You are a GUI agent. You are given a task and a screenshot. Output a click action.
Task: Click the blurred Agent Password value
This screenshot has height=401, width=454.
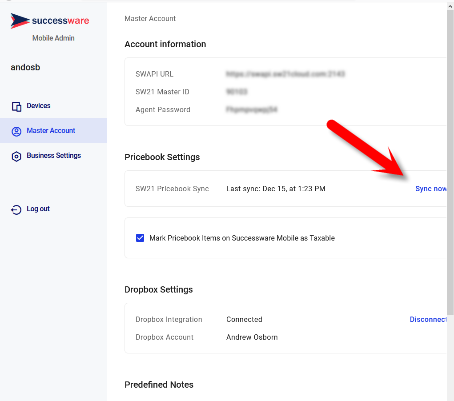click(x=252, y=109)
